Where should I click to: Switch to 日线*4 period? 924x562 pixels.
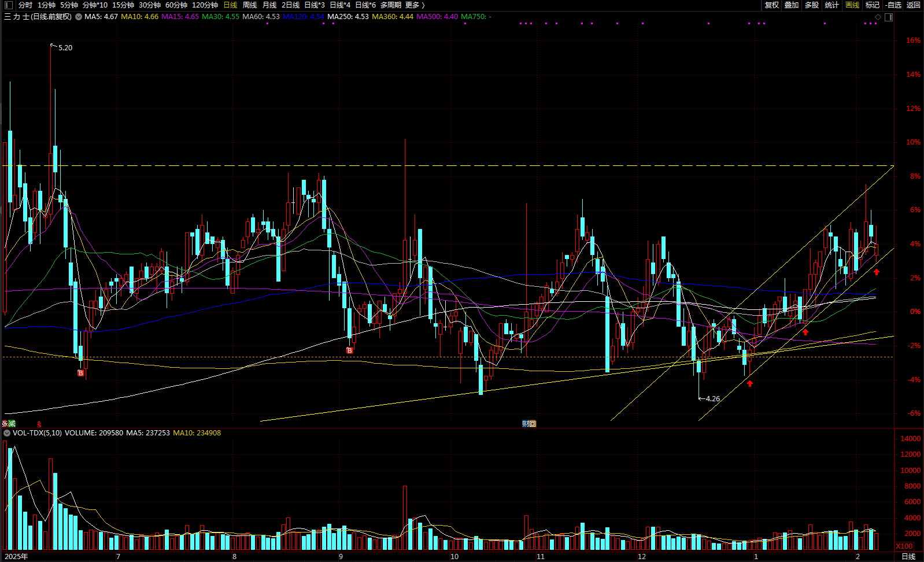click(x=340, y=5)
